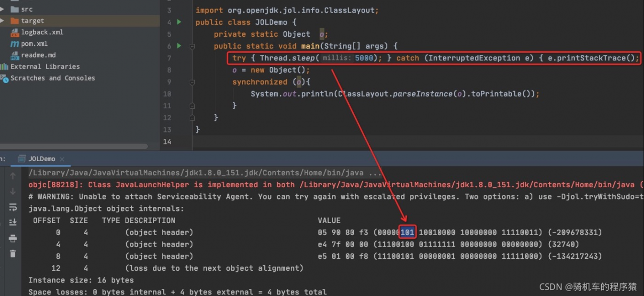Click the synchronized keyword on line 9
The width and height of the screenshot is (644, 296).
point(260,82)
